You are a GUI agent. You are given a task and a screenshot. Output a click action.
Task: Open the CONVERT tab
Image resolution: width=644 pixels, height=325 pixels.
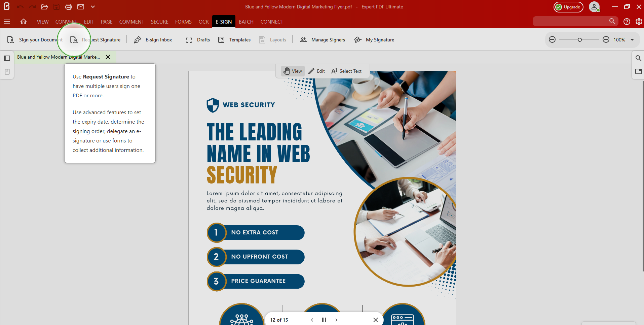(66, 21)
